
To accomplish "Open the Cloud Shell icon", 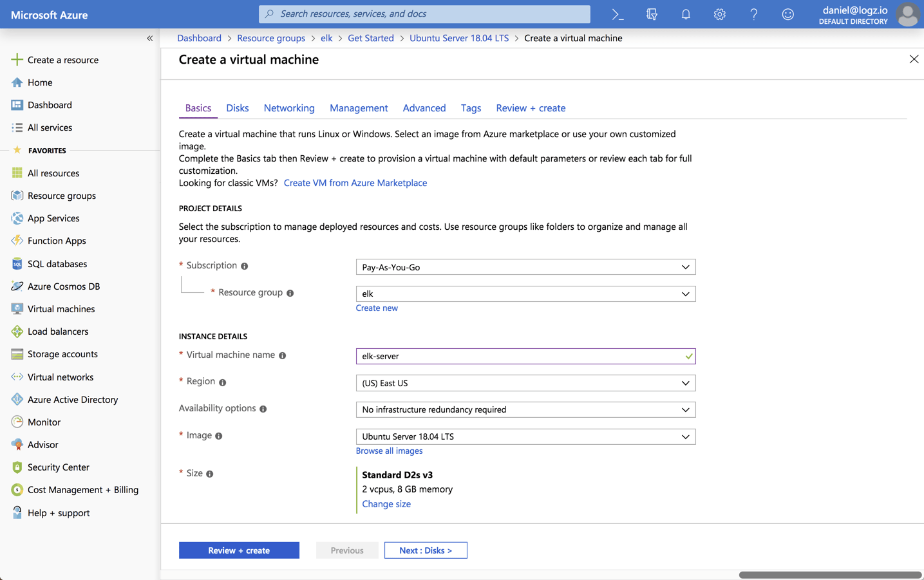I will click(618, 14).
